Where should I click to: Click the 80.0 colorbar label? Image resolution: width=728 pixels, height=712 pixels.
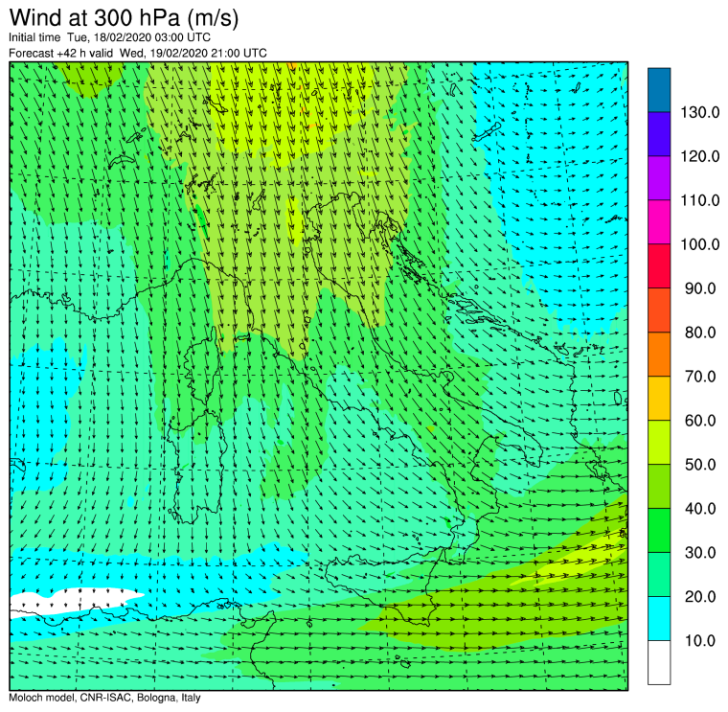click(x=700, y=333)
